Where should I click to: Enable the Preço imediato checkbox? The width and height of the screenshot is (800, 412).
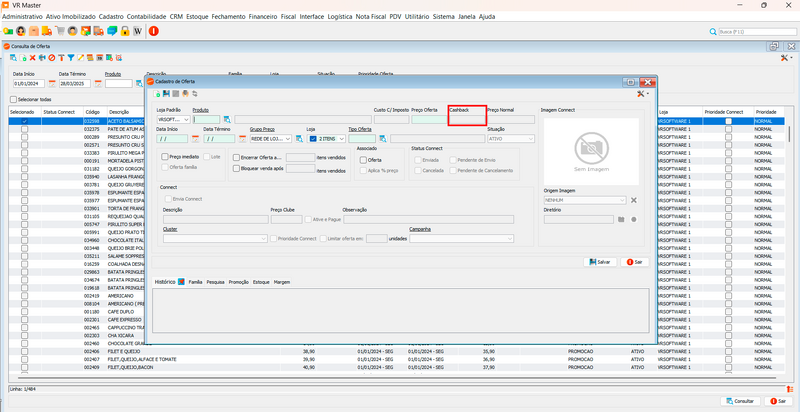click(x=165, y=157)
